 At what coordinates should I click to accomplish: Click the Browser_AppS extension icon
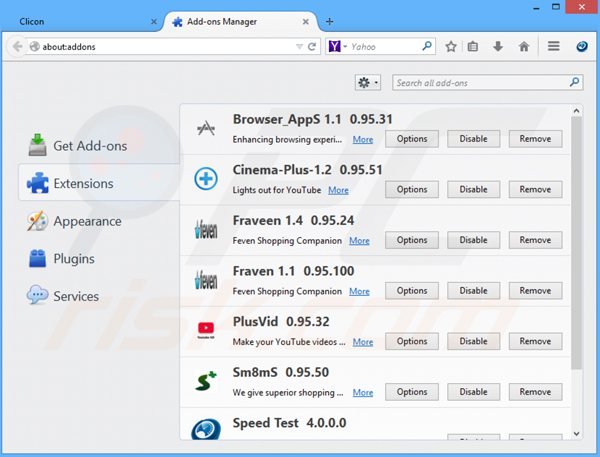[x=206, y=129]
